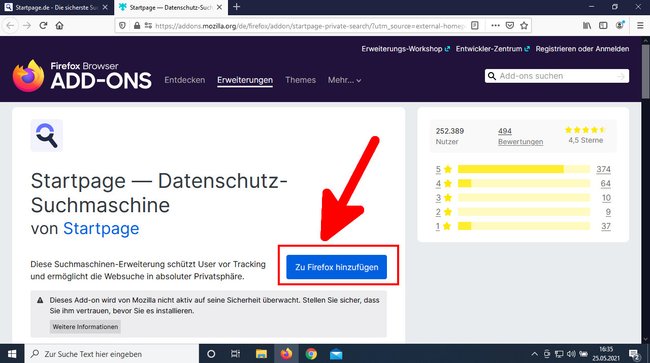Image resolution: width=650 pixels, height=363 pixels.
Task: Submit add-on search with arrow button
Action: 621,76
